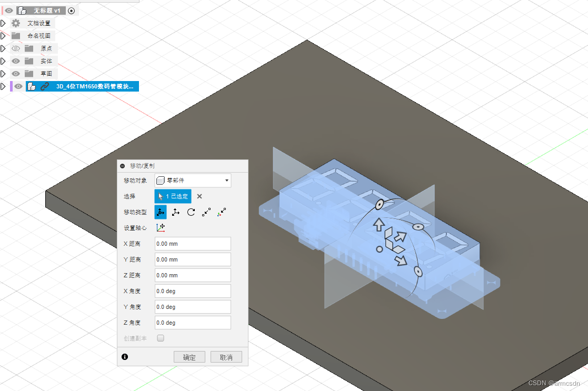Hide the 3D_4位TM1650 component via eye icon
Viewport: 588px width, 391px height.
18,86
